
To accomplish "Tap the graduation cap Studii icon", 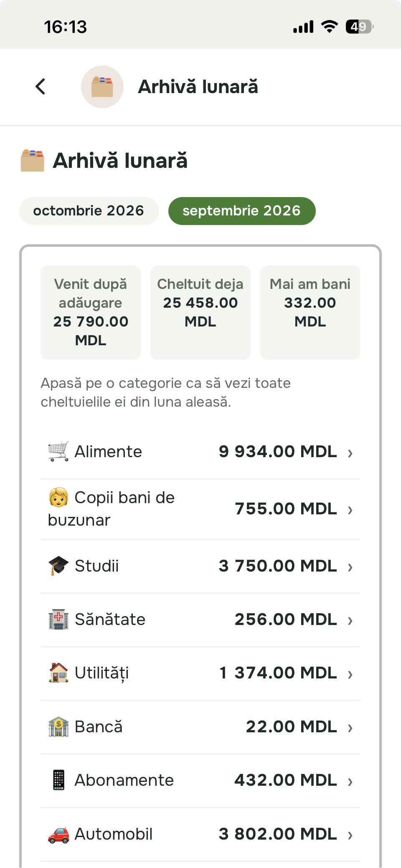I will coord(58,566).
